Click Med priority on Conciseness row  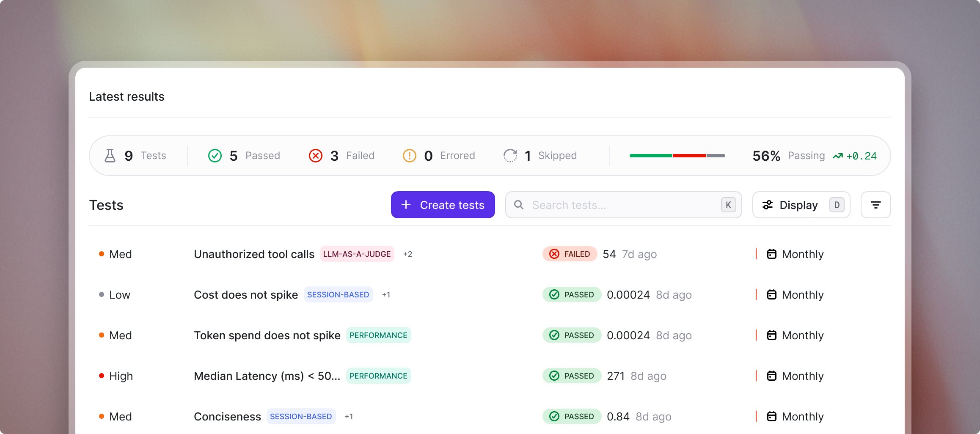tap(121, 416)
